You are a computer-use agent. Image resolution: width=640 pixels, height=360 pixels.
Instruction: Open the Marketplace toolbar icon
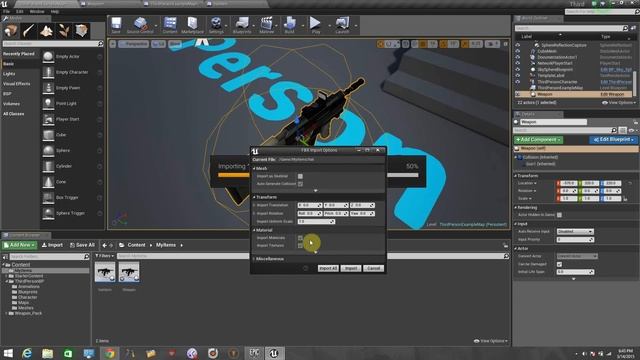192,24
